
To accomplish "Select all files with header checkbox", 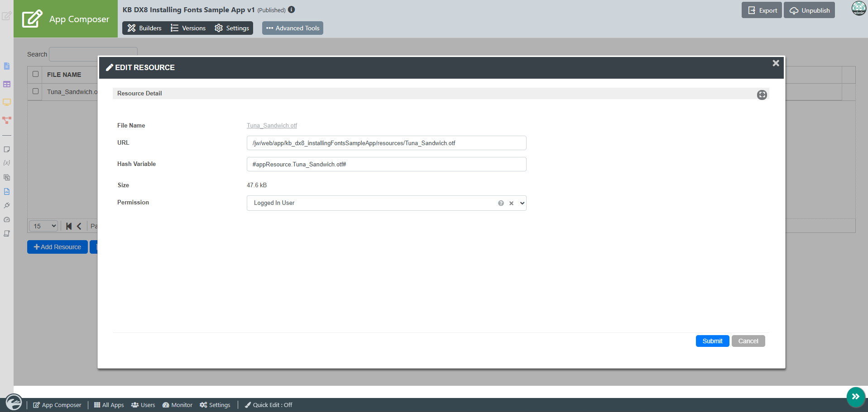I will (x=35, y=74).
